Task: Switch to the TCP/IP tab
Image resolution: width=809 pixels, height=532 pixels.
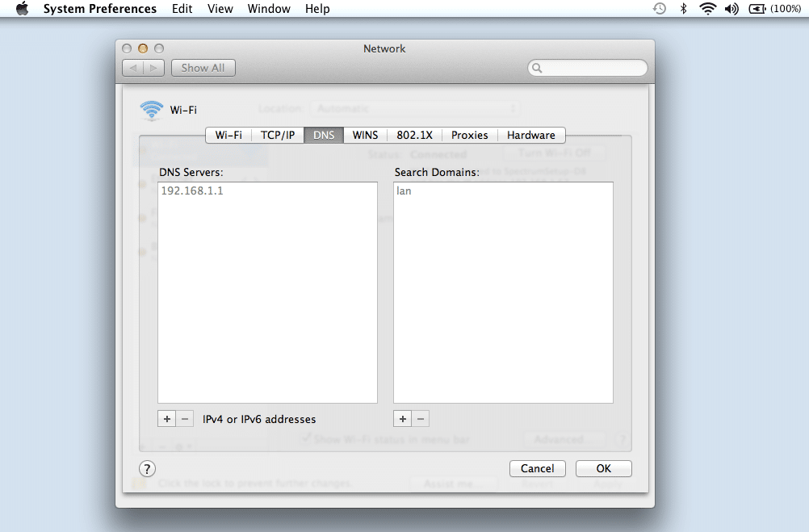Action: [277, 135]
